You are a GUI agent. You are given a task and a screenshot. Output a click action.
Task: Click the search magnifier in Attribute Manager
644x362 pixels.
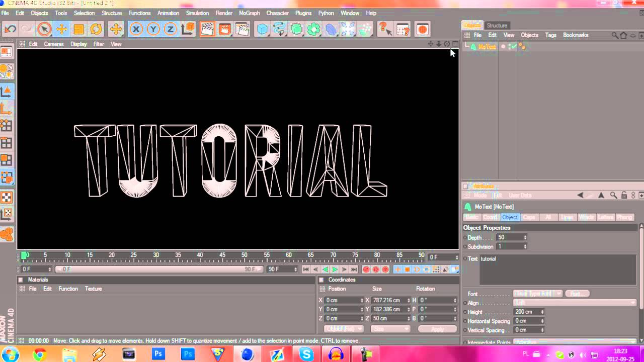coord(613,195)
